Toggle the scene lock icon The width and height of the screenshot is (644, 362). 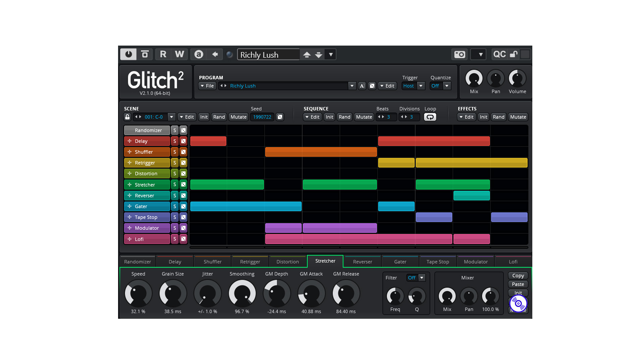point(127,117)
